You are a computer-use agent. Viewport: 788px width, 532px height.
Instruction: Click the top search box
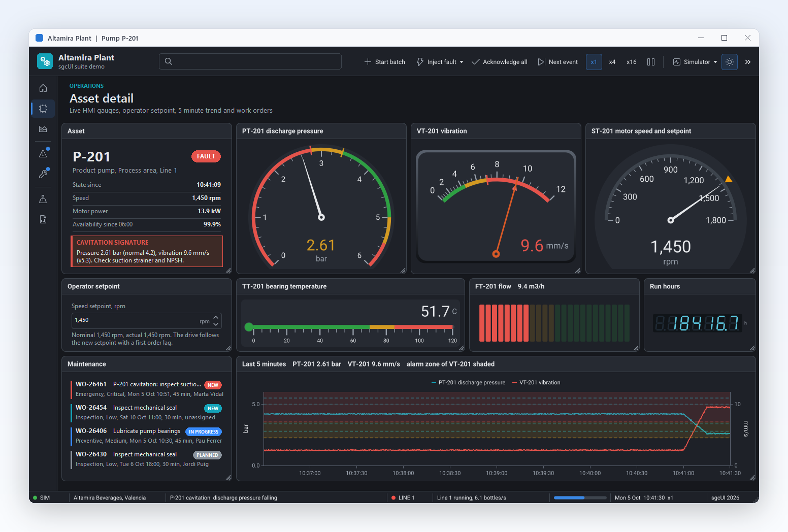(250, 61)
